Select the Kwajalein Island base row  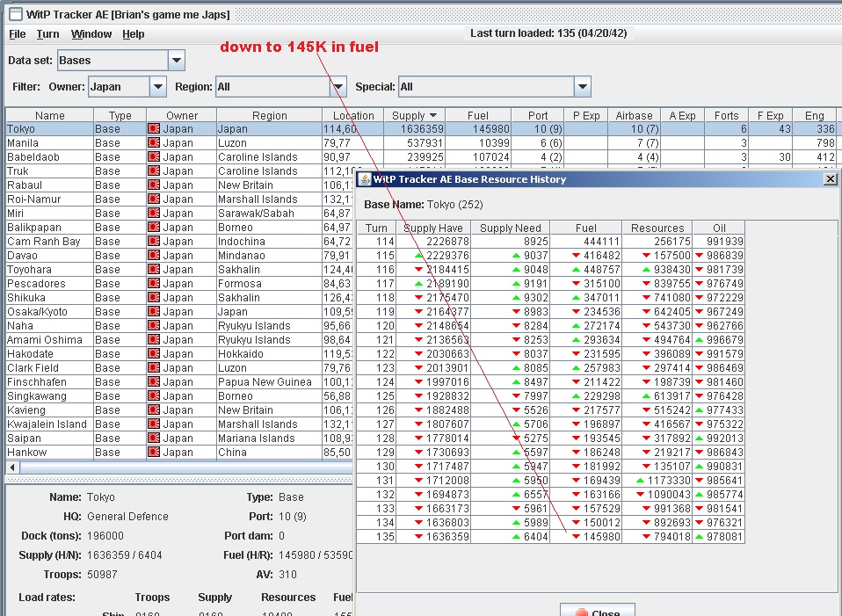click(179, 424)
